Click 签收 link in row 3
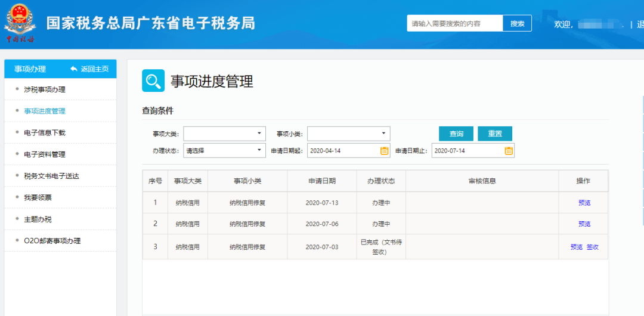Viewport: 644px width, 316px height. [592, 247]
